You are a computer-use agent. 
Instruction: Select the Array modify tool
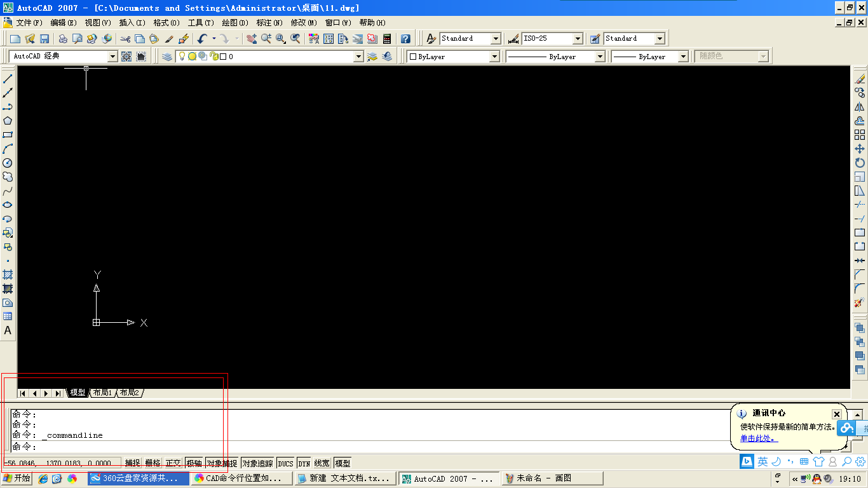pos(860,135)
